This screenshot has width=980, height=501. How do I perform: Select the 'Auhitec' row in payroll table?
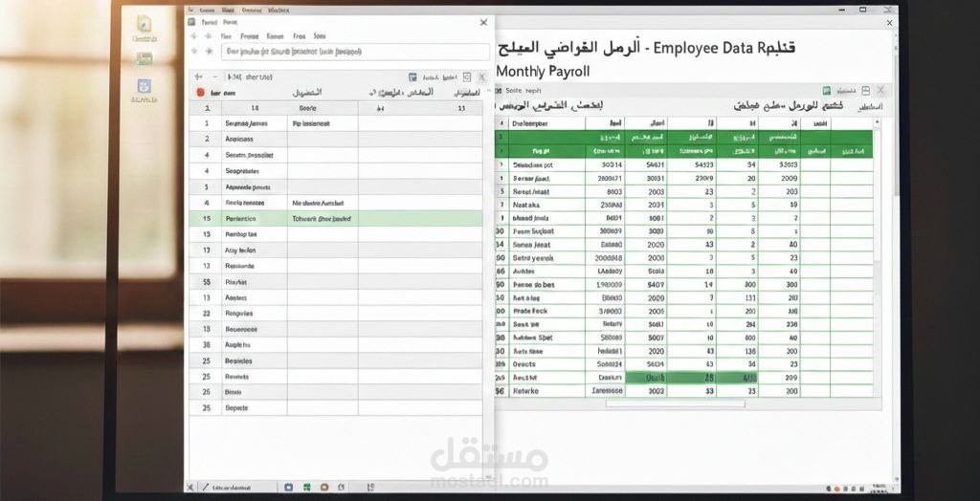click(684, 272)
